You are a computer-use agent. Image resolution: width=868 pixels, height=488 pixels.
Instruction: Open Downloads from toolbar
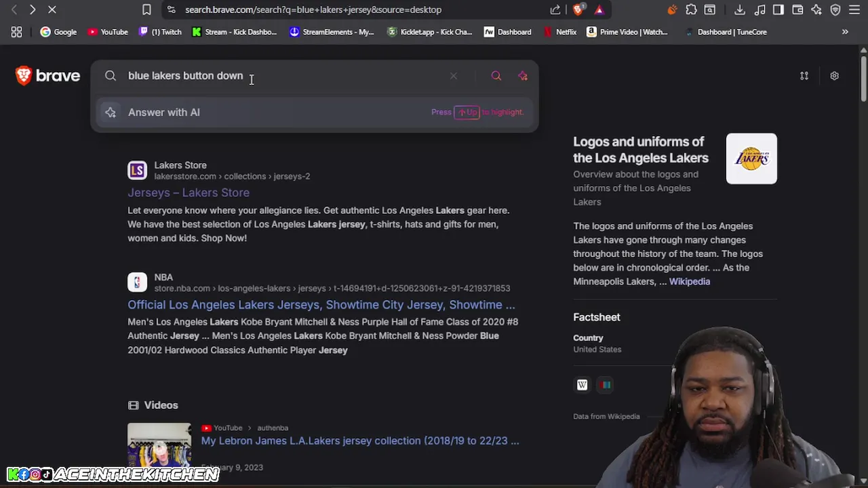[x=740, y=9]
